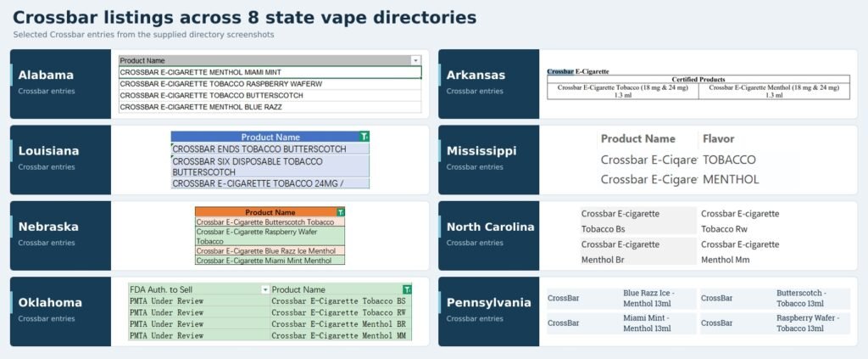The width and height of the screenshot is (868, 359).
Task: Select the MENTHOL MIAMI MINT row in Alabama
Action: [x=270, y=72]
